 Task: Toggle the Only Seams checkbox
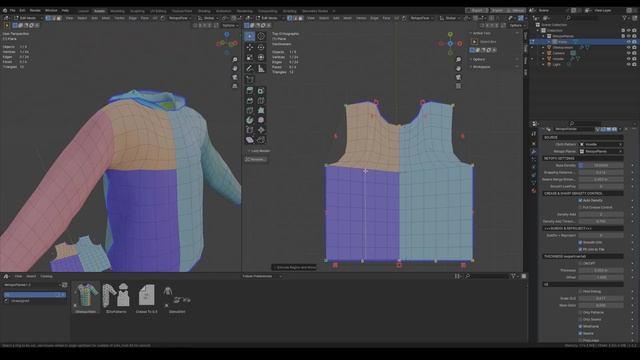point(580,319)
